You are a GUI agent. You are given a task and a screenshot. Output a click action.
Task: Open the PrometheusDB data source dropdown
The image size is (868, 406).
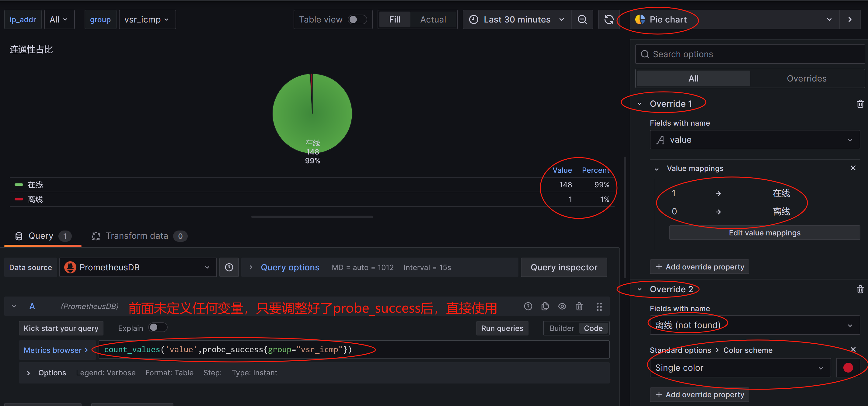(x=138, y=267)
